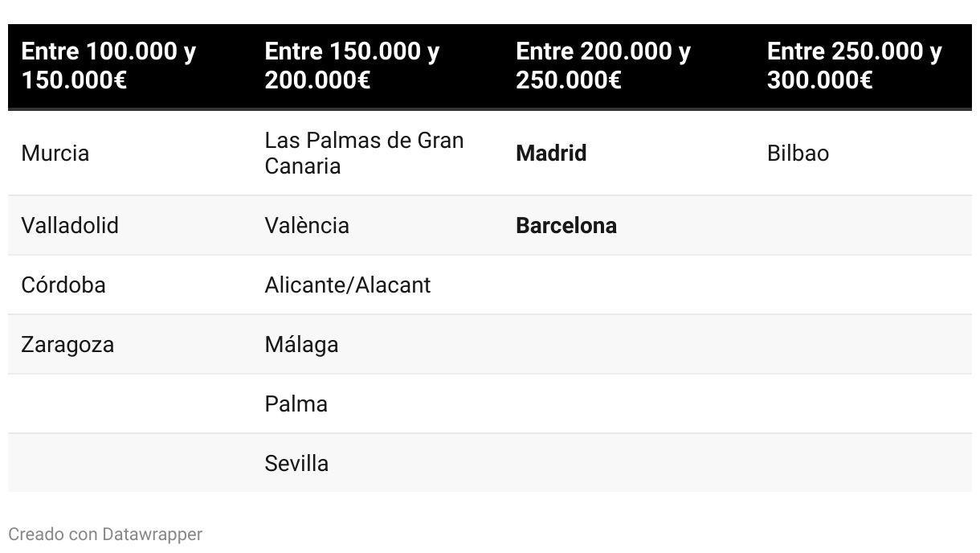Select the Valladolid table cell
980x553 pixels.
(x=70, y=226)
